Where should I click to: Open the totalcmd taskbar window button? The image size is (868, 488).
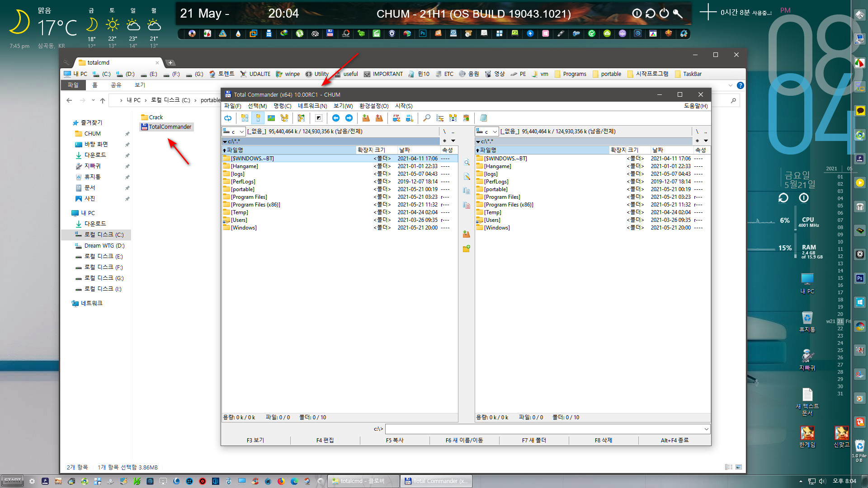(x=363, y=481)
